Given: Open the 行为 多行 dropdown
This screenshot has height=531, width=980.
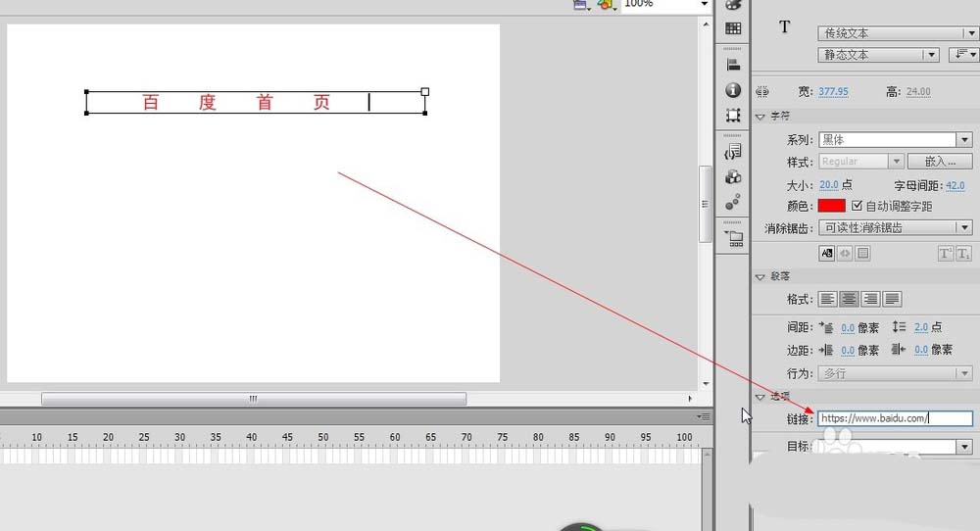Looking at the screenshot, I should pyautogui.click(x=896, y=373).
